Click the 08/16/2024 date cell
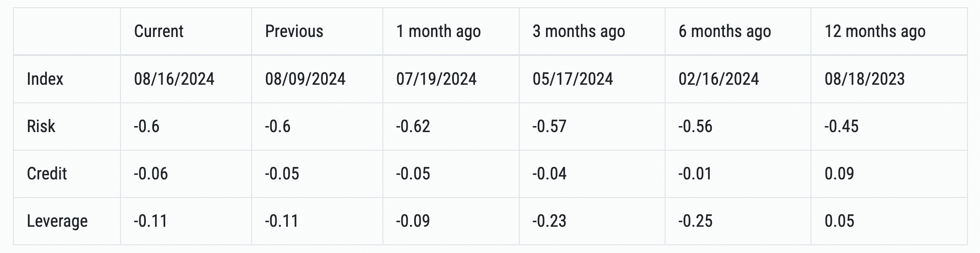The height and width of the screenshot is (253, 980). [174, 79]
